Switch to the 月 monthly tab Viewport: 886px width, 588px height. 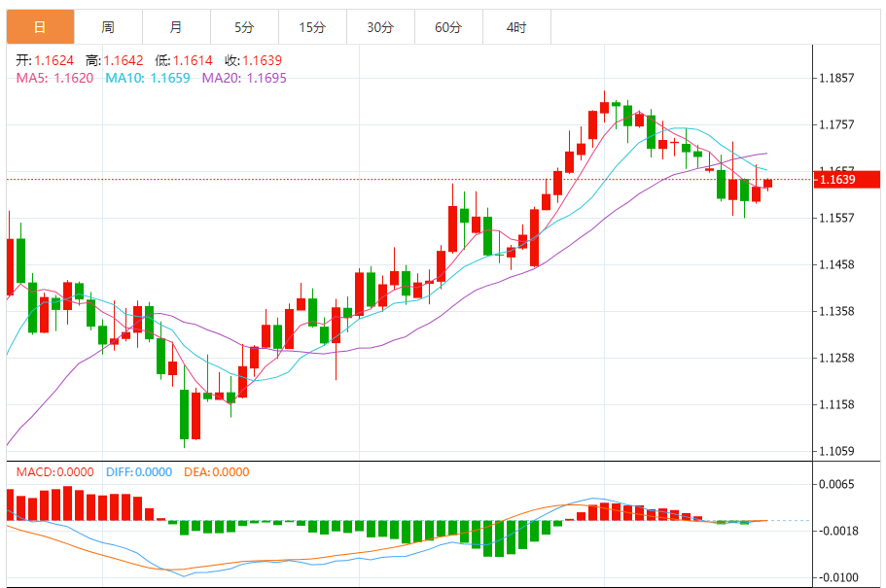point(176,26)
